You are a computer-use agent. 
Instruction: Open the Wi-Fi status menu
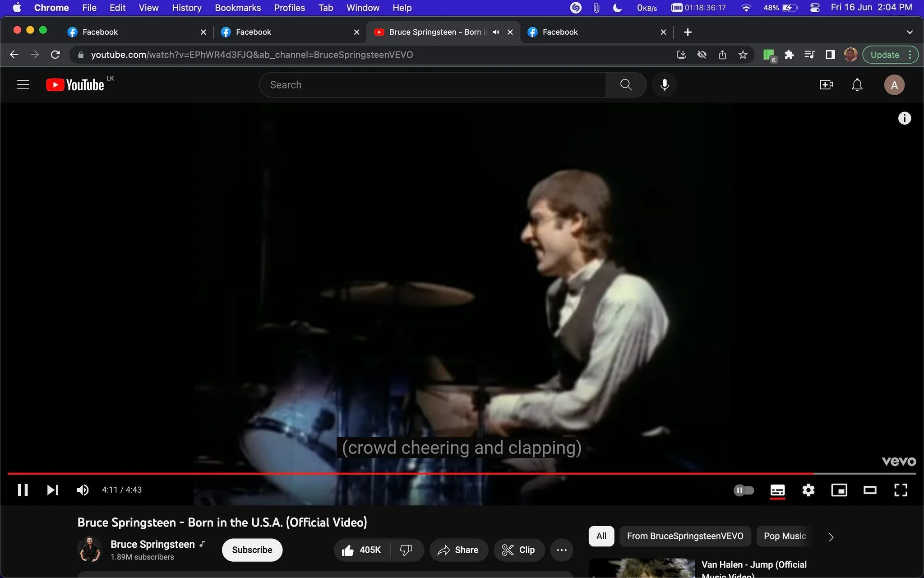point(746,8)
